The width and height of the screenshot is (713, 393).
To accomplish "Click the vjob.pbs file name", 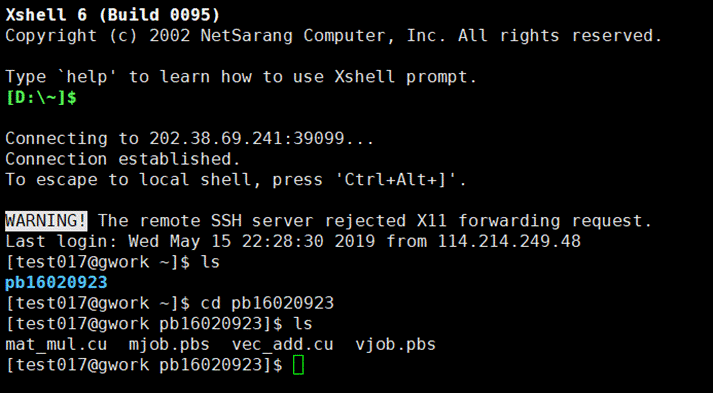I will 396,344.
